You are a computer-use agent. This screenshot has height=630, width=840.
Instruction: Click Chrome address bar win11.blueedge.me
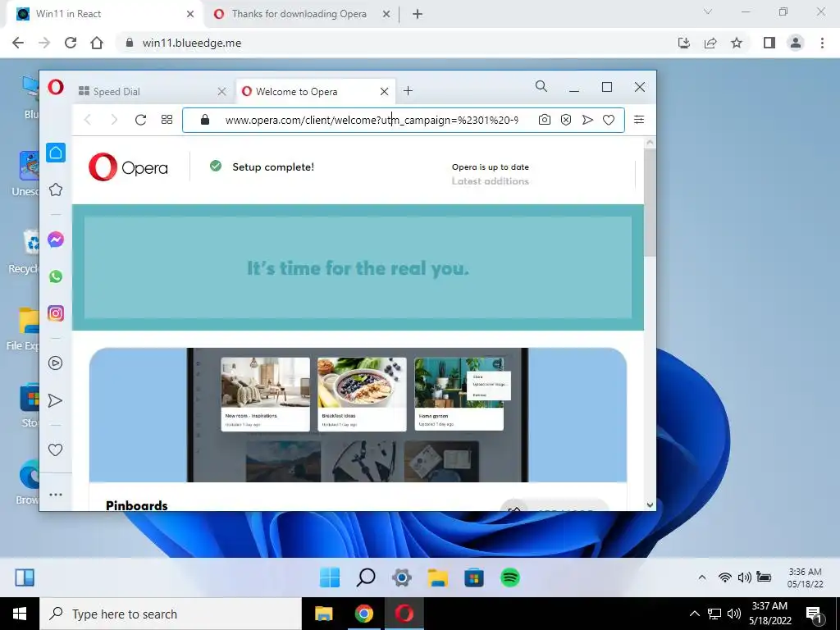(192, 43)
